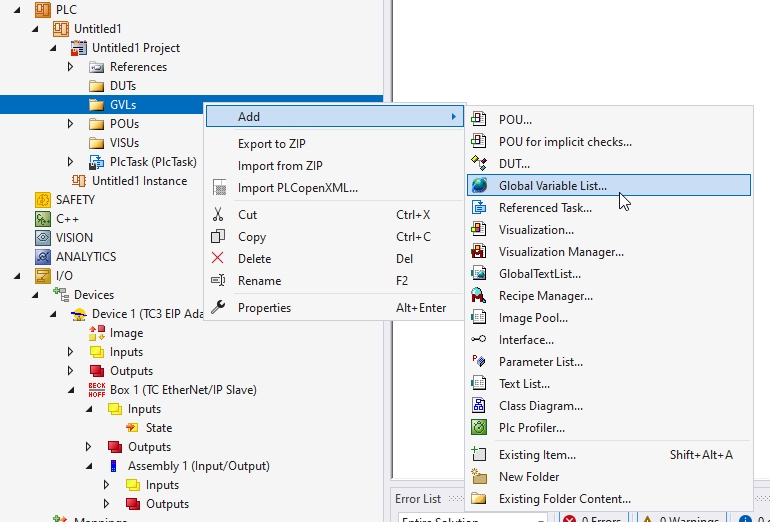Click the C++ node icon
This screenshot has width=770, height=522.
coord(43,219)
